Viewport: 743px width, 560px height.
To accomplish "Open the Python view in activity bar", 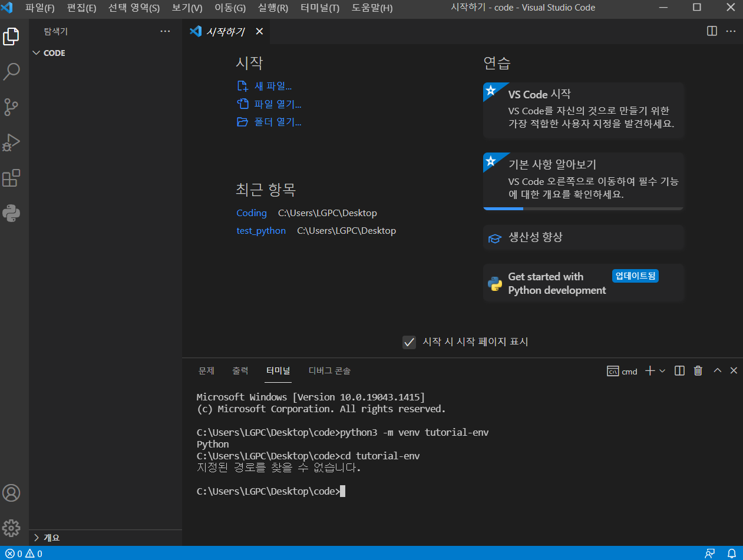I will (x=11, y=213).
